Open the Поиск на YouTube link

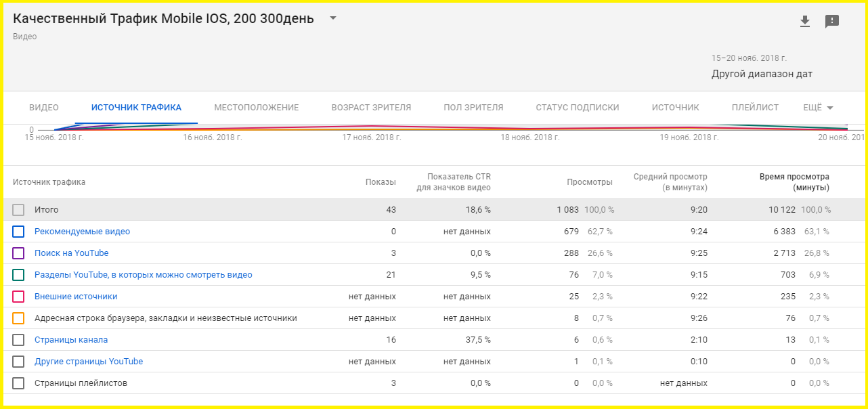(71, 253)
